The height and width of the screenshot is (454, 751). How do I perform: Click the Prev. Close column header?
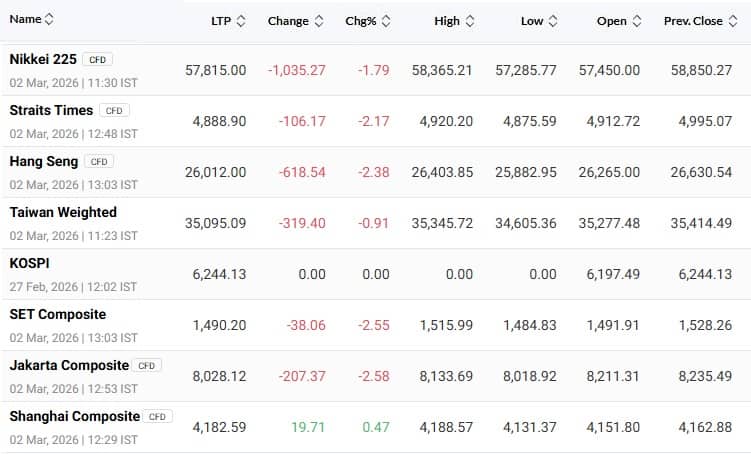coord(693,21)
